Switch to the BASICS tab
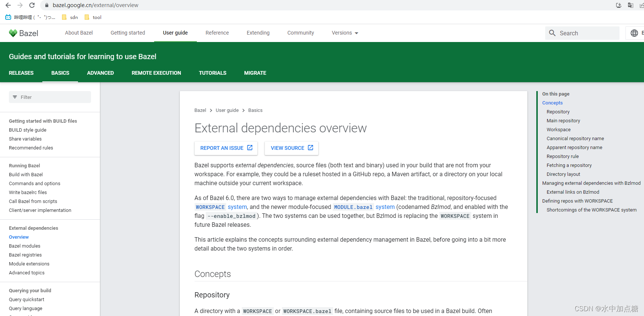 point(60,73)
